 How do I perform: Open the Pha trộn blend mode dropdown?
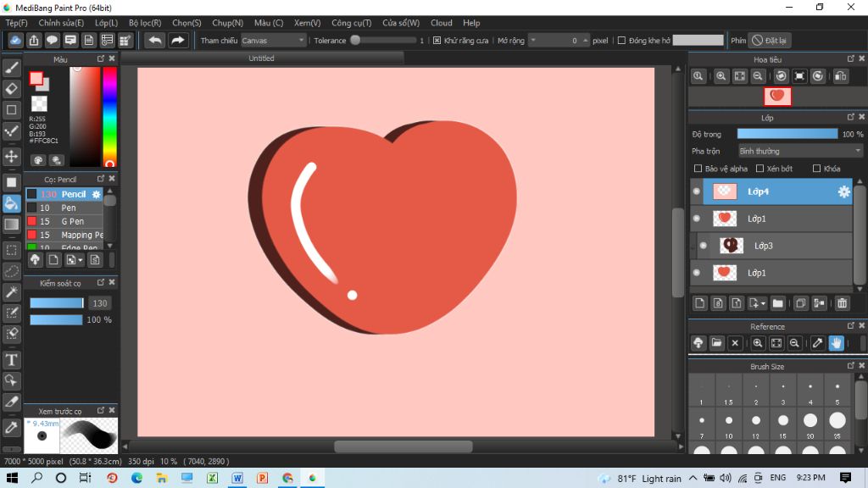[800, 151]
